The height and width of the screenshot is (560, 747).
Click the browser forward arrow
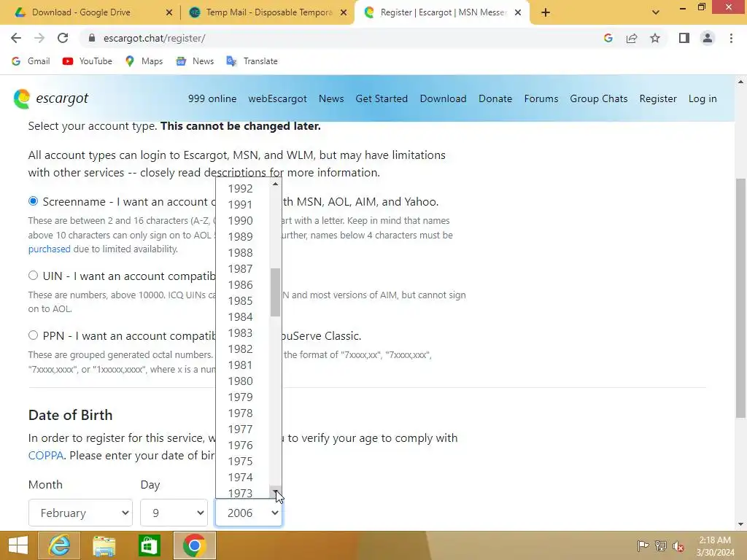tap(39, 38)
